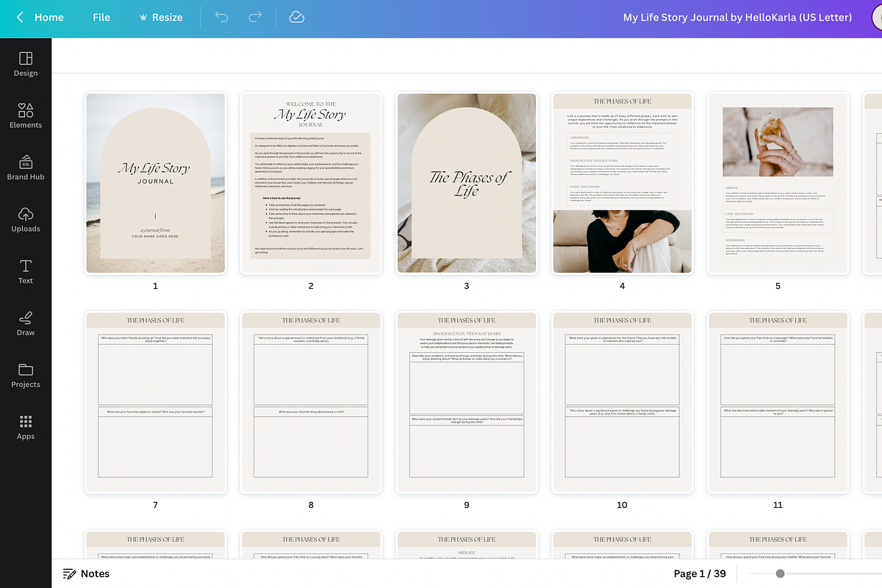Select the Text tool in sidebar
Screen dimensions: 882x588
26,271
